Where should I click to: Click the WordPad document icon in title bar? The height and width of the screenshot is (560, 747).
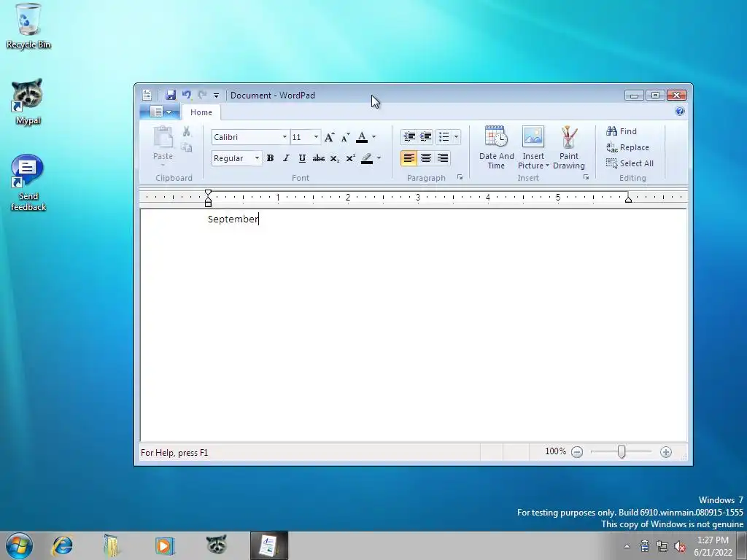[147, 96]
